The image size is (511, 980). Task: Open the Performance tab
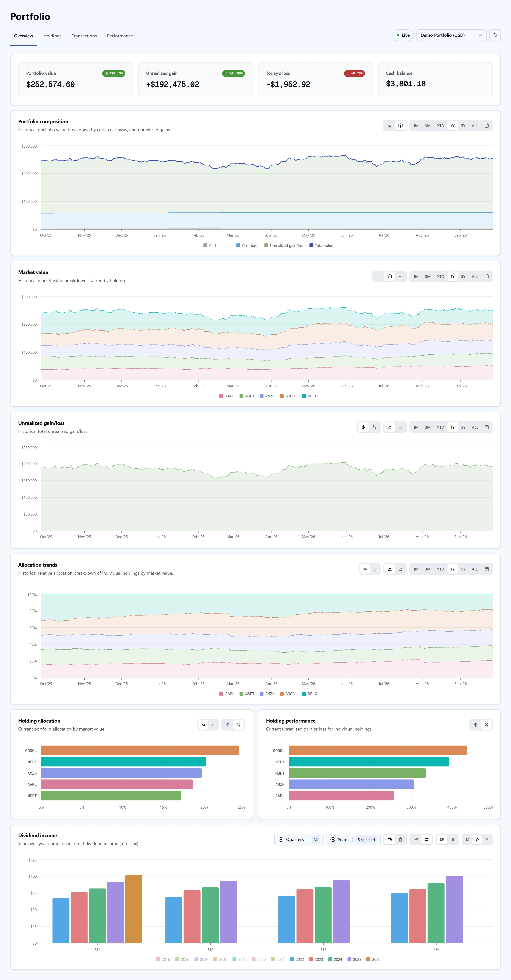[120, 36]
